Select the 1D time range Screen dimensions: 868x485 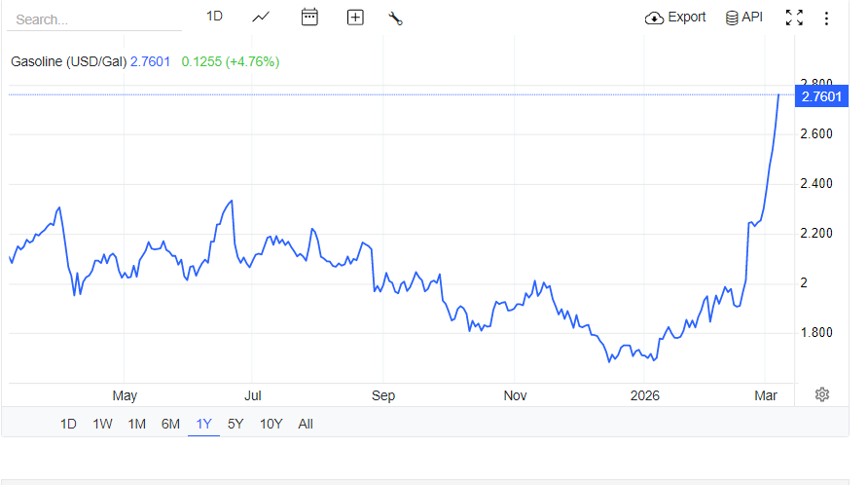coord(68,424)
